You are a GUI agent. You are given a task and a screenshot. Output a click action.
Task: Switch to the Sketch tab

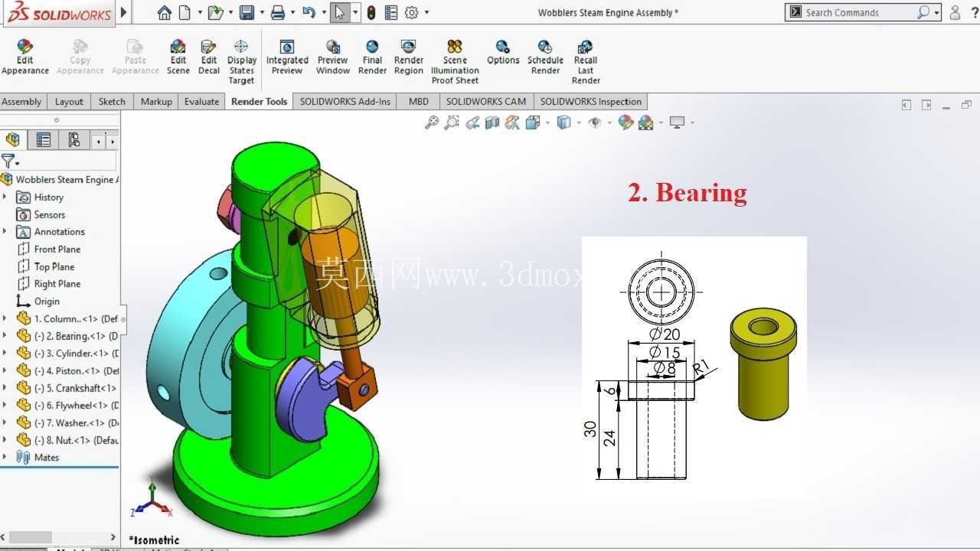[x=112, y=101]
